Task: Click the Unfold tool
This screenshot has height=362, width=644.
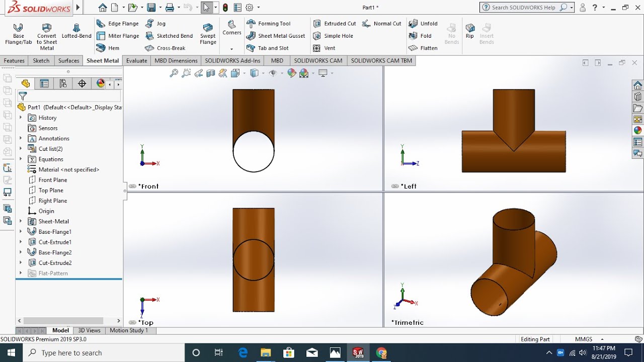Action: coord(423,24)
